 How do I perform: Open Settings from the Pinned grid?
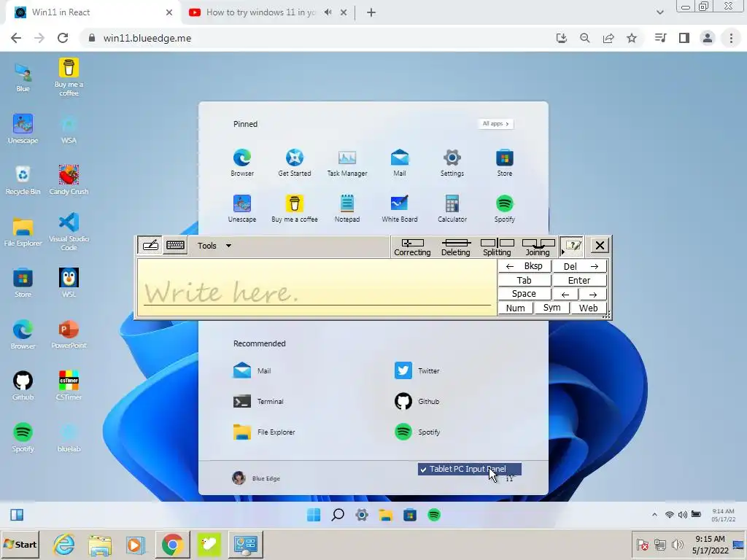[452, 163]
